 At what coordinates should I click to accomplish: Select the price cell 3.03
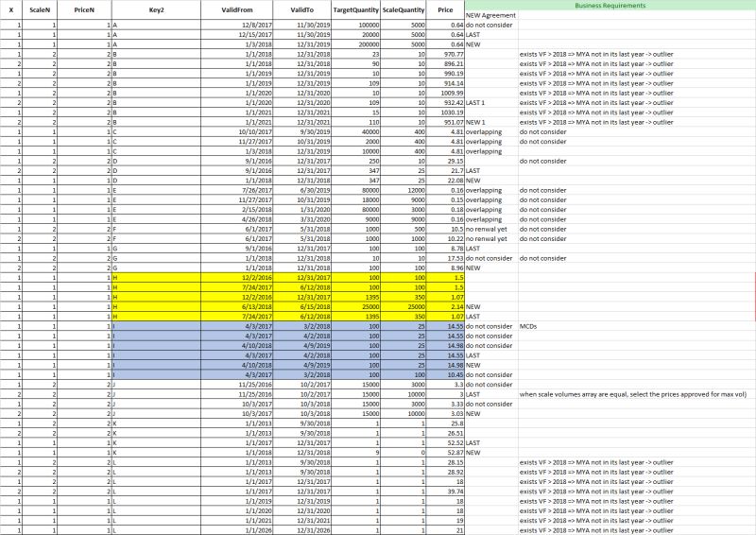click(445, 413)
